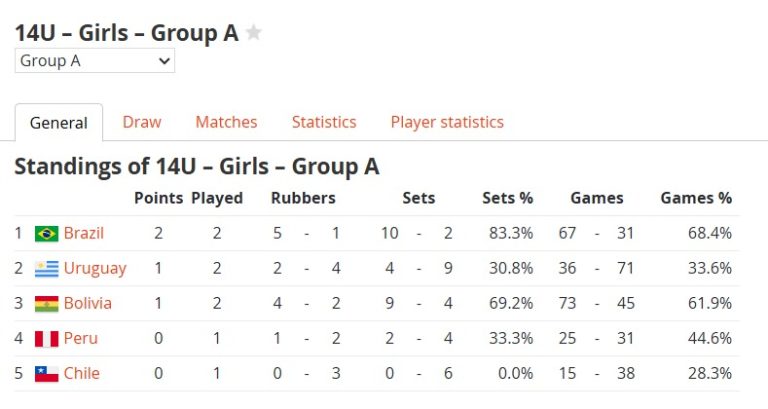Open the Brazil team link
Screen dimensions: 768x409
pyautogui.click(x=84, y=233)
